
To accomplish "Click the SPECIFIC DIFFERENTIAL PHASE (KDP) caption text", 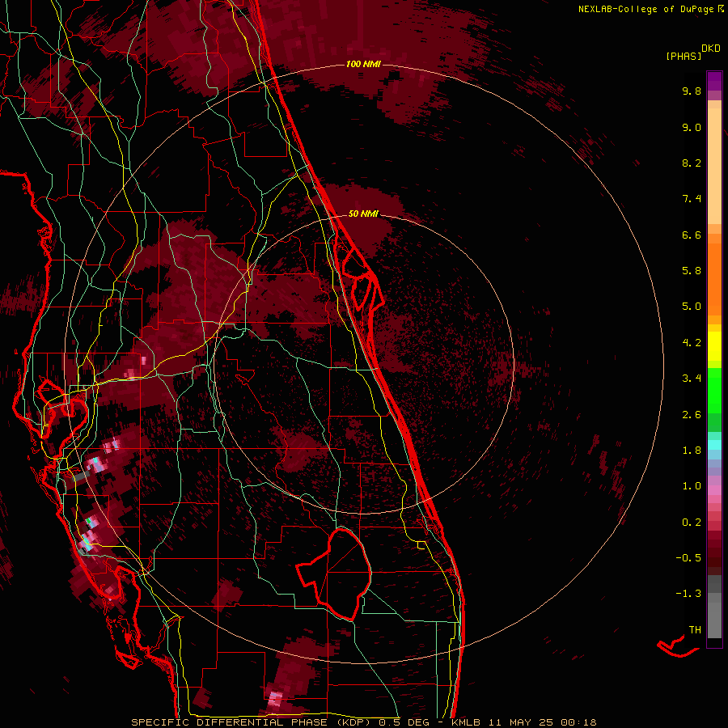I will click(x=250, y=722).
